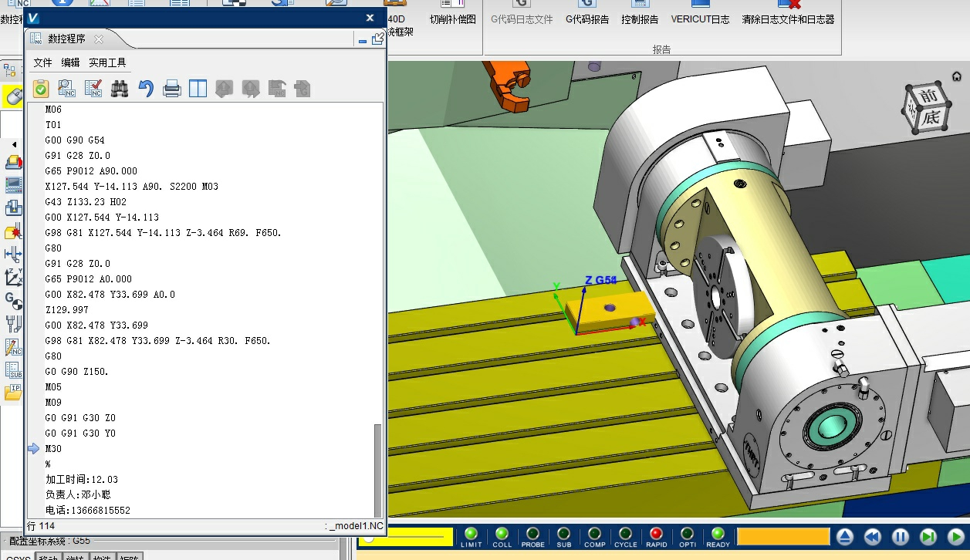Click the rewind to start button
970x560 pixels.
click(873, 536)
